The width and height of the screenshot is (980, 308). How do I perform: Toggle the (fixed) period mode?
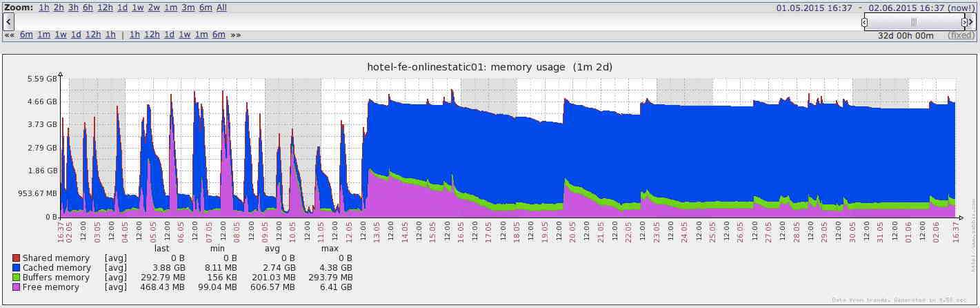tap(961, 35)
